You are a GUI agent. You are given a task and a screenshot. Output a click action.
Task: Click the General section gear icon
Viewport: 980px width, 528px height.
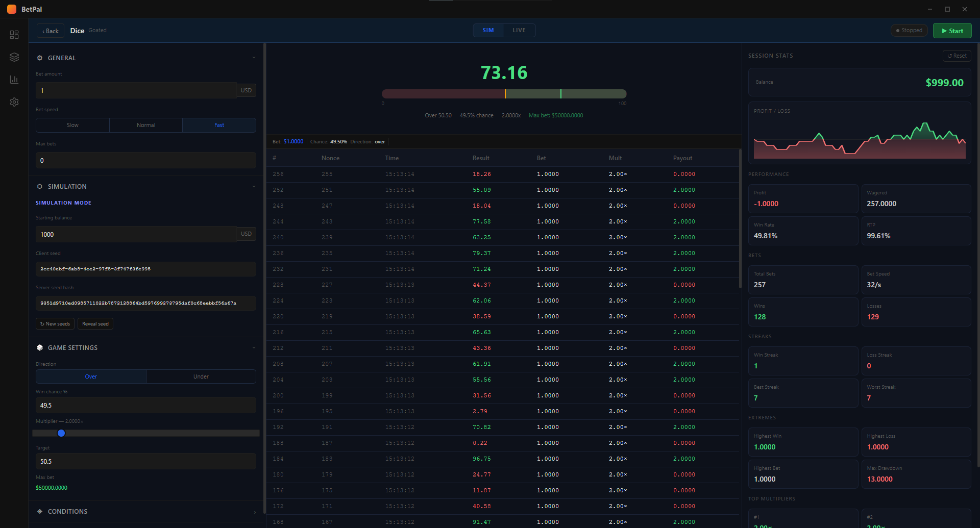pos(40,58)
